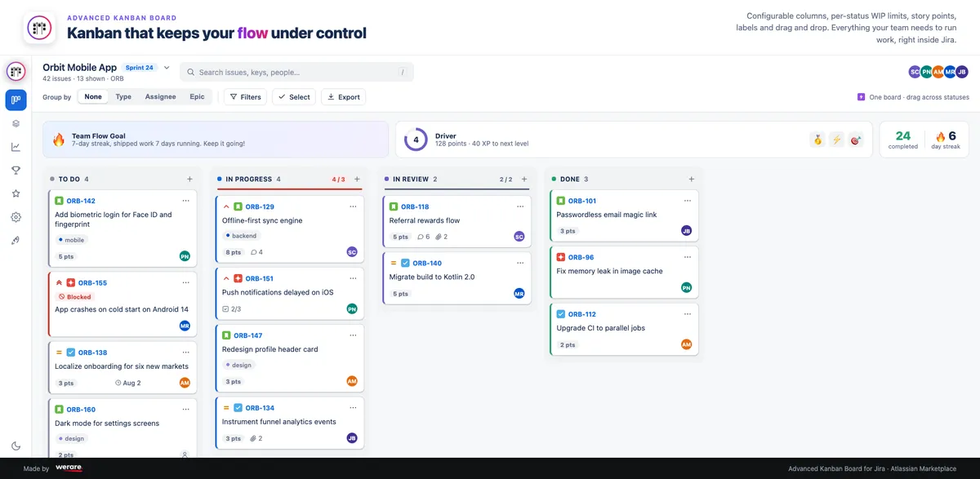Group the board by Epic
The image size is (980, 479).
197,96
